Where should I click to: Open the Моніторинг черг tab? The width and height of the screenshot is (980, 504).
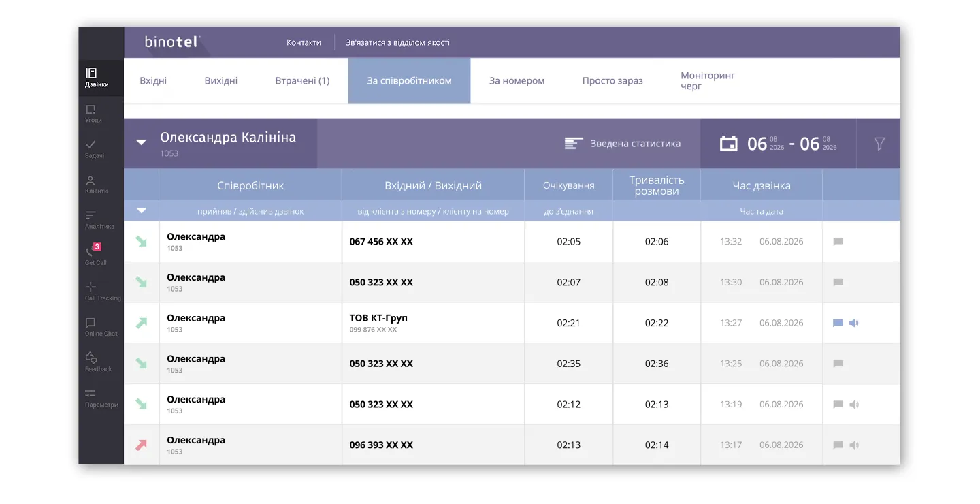(708, 80)
